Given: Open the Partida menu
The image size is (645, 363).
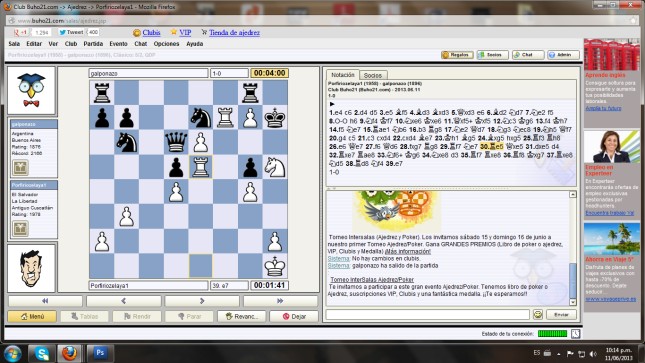Looking at the screenshot, I should [93, 44].
